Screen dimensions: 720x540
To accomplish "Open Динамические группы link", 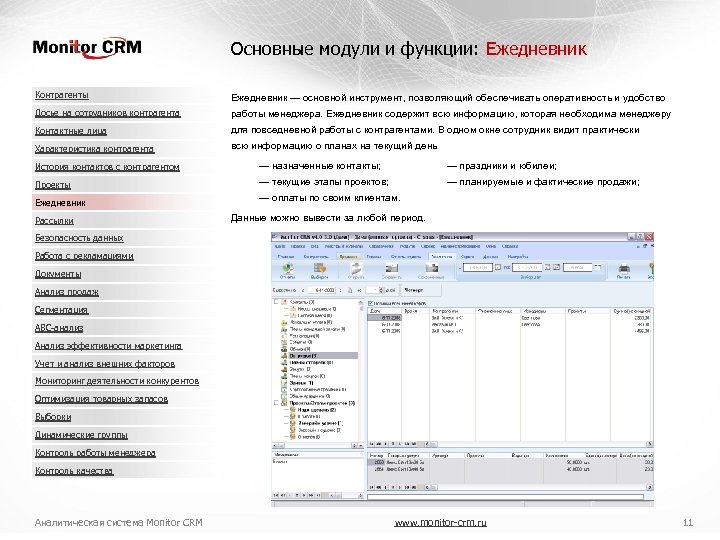I will tap(81, 435).
